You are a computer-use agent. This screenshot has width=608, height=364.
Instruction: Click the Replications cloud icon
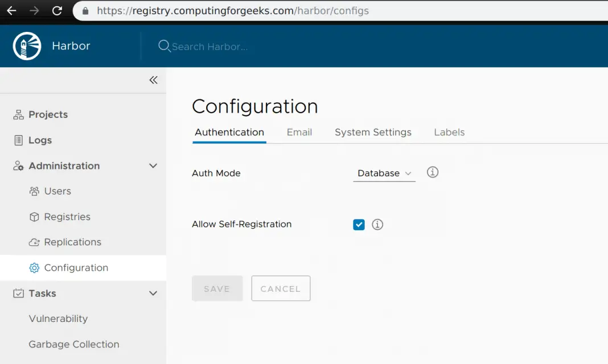coord(34,242)
